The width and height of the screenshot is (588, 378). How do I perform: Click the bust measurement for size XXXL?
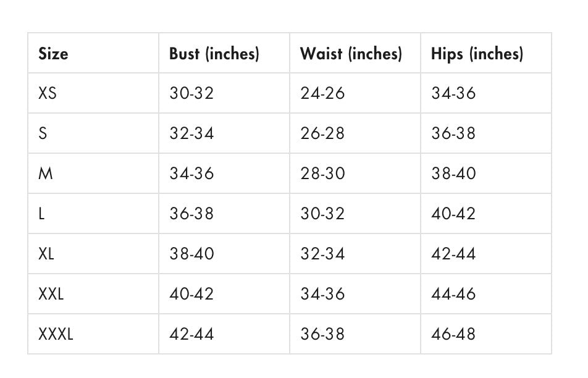pyautogui.click(x=191, y=334)
